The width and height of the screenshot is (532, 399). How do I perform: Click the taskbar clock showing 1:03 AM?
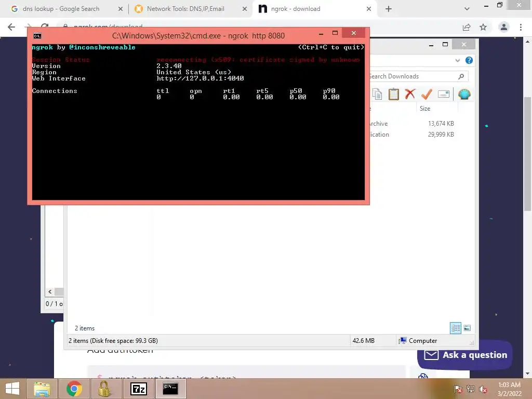[x=509, y=389]
